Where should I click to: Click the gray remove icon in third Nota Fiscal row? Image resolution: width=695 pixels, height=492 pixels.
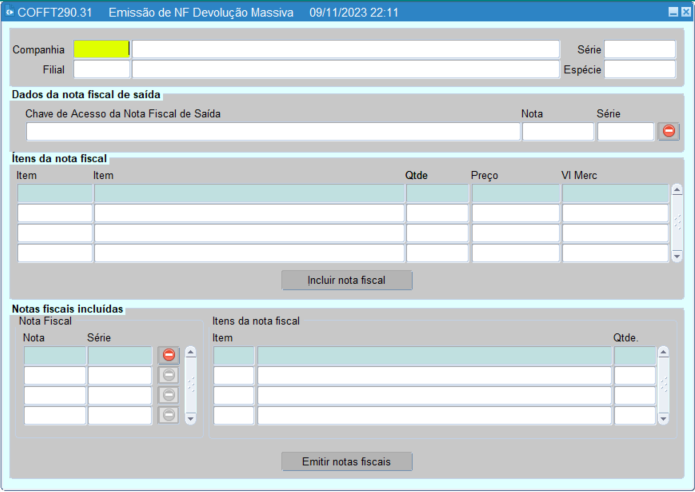(x=169, y=395)
